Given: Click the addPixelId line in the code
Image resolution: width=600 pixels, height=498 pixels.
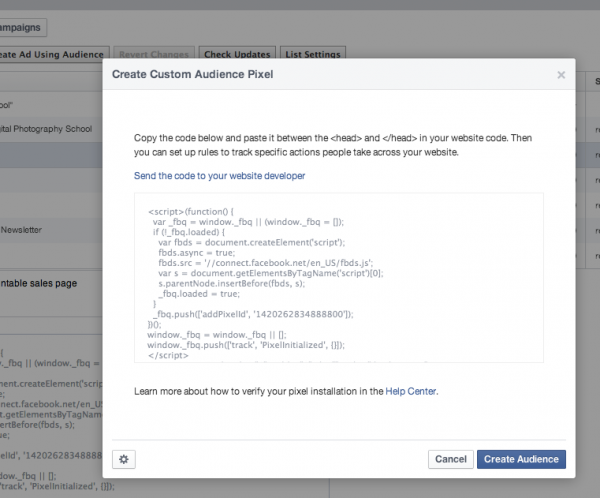Looking at the screenshot, I should tap(253, 314).
